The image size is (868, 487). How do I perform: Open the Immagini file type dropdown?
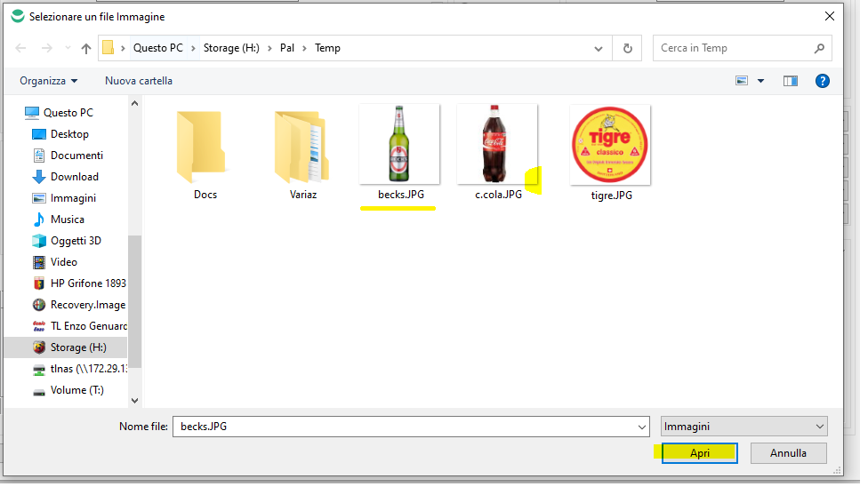click(x=743, y=427)
